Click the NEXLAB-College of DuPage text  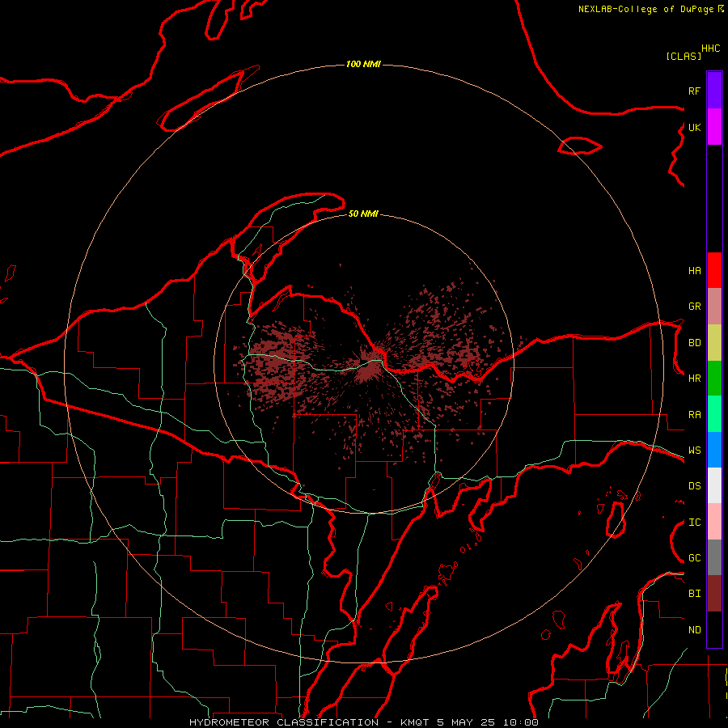(x=647, y=9)
